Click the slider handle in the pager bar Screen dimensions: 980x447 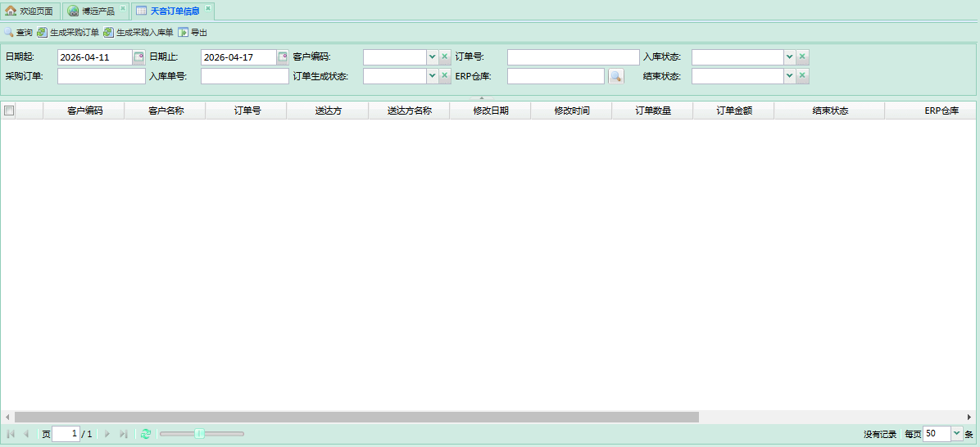tap(199, 434)
